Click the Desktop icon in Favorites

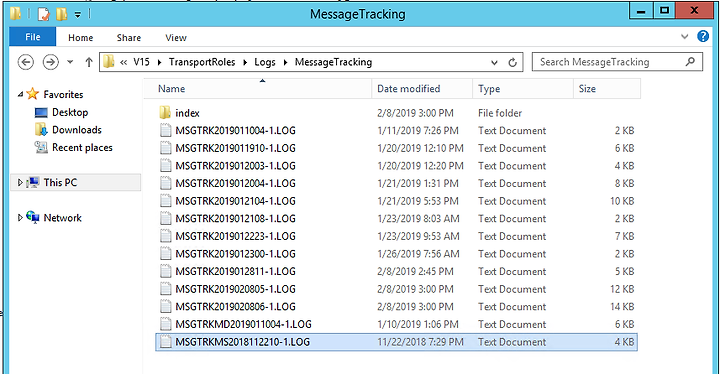coord(41,112)
